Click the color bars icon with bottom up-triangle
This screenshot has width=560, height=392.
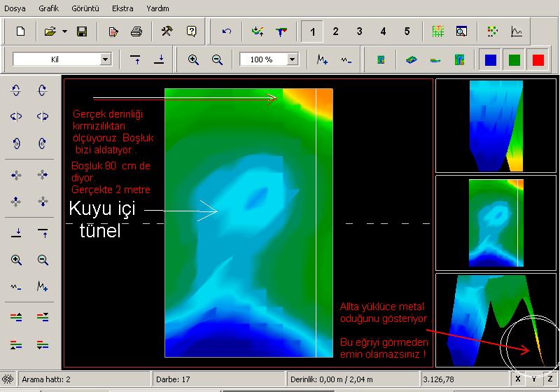coord(16,345)
